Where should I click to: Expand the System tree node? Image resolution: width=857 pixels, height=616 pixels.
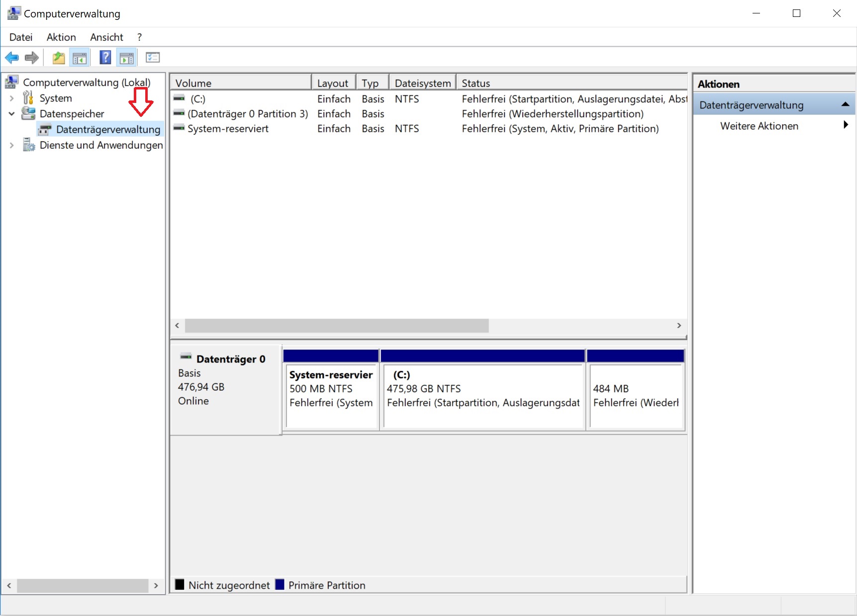coord(11,98)
